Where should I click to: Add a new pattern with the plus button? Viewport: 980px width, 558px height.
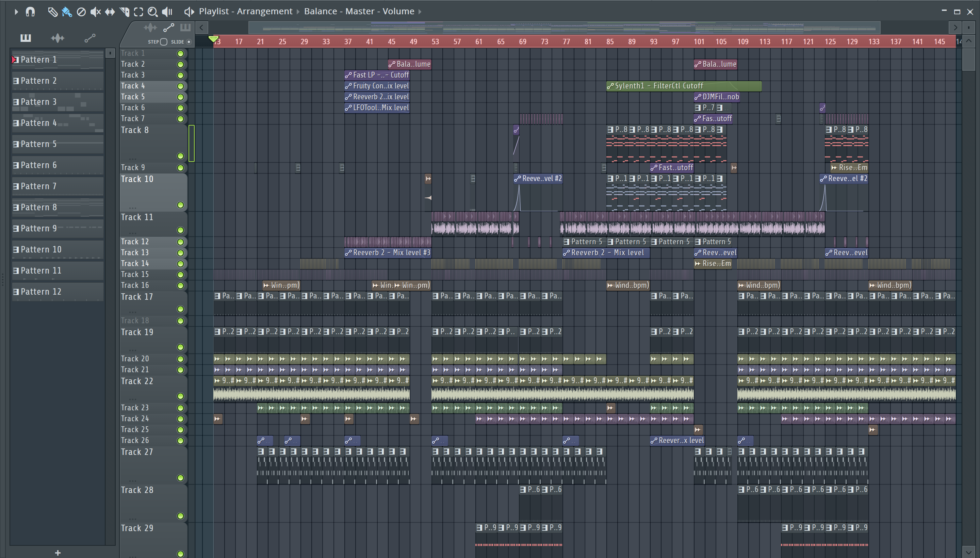point(58,552)
